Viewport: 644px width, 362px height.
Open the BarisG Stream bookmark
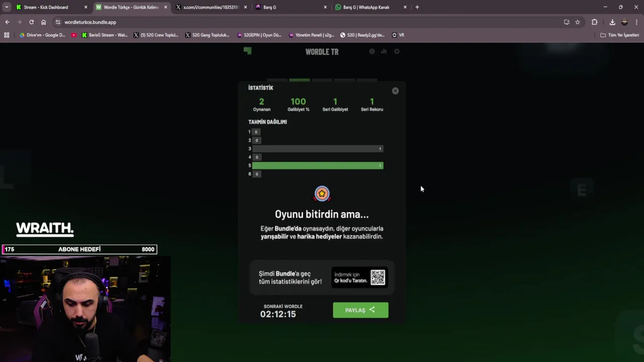pyautogui.click(x=105, y=35)
